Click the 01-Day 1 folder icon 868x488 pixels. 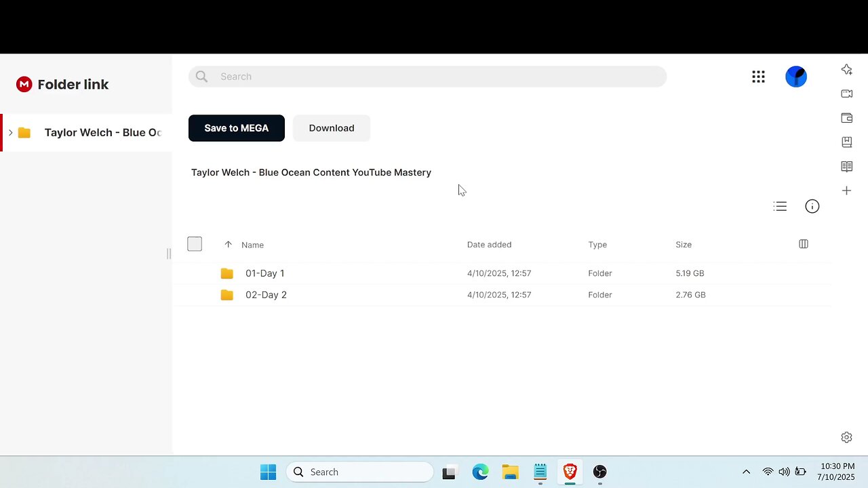(x=226, y=273)
